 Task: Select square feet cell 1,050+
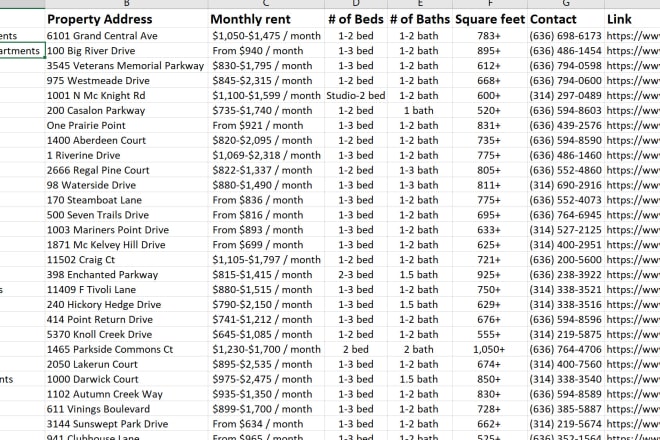pos(490,350)
